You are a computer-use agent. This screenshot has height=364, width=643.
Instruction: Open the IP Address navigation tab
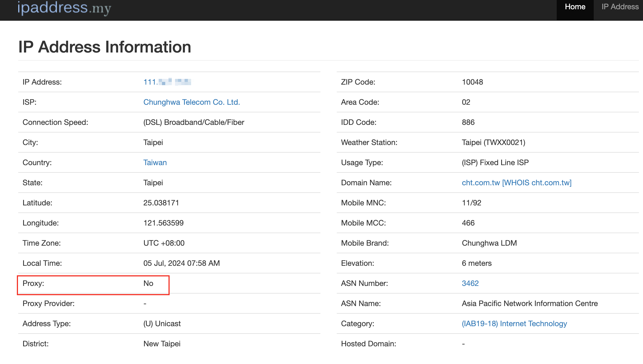point(620,7)
